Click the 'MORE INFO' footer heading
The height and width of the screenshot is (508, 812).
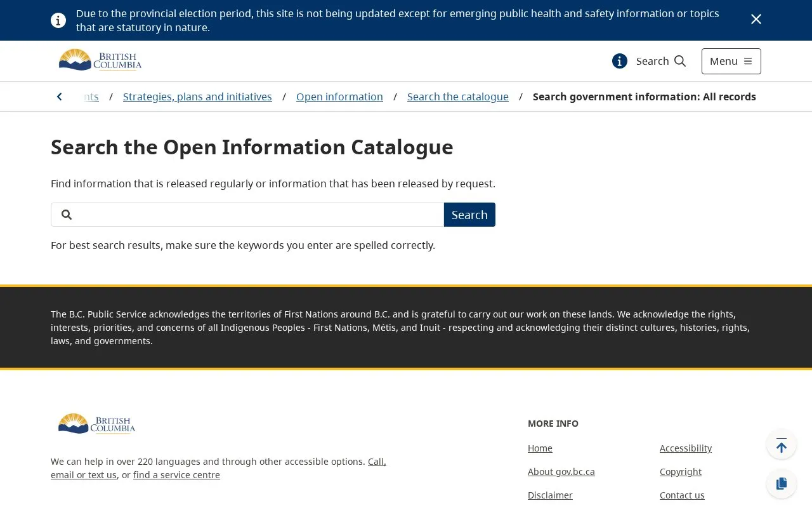(x=553, y=424)
